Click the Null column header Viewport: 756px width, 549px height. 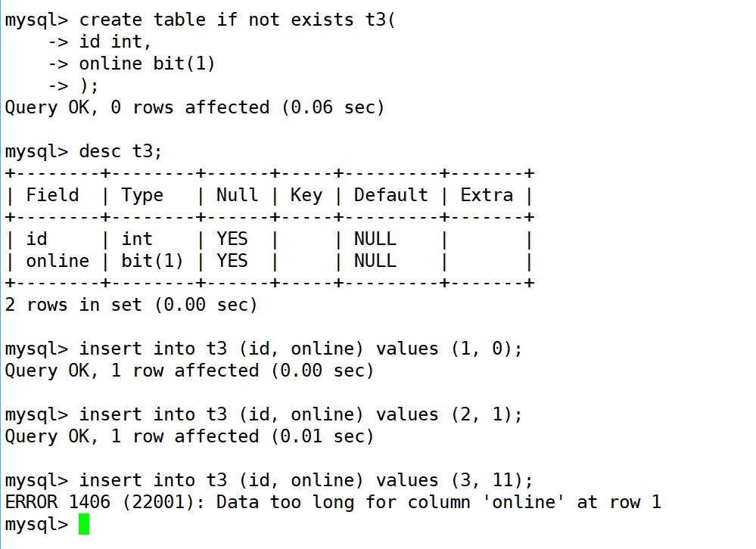pos(237,195)
